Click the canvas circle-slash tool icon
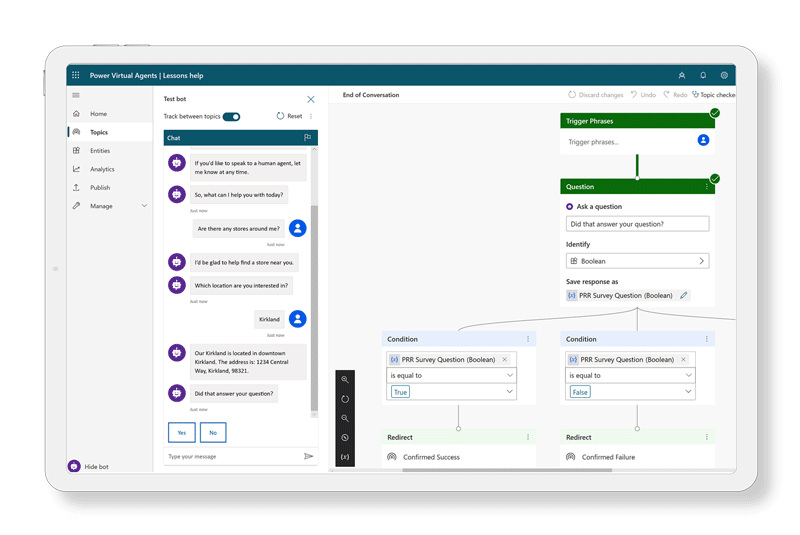The height and width of the screenshot is (535, 800). (x=345, y=438)
